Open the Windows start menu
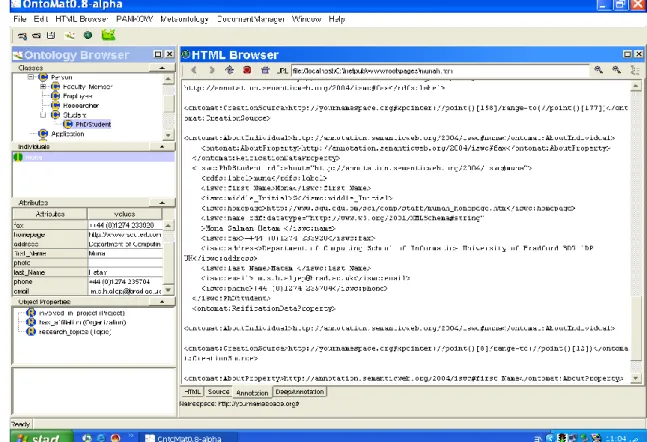This screenshot has height=442, width=647. click(x=42, y=437)
